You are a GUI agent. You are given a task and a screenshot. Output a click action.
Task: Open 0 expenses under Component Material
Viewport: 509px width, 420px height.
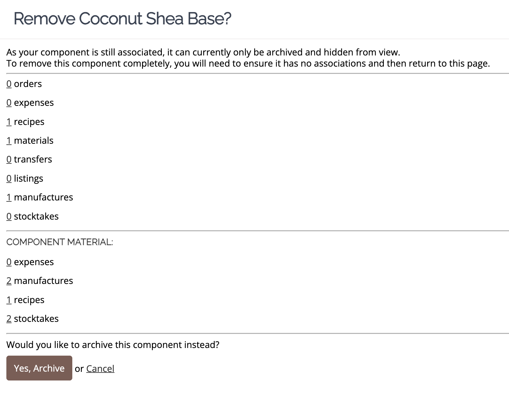pyautogui.click(x=9, y=262)
